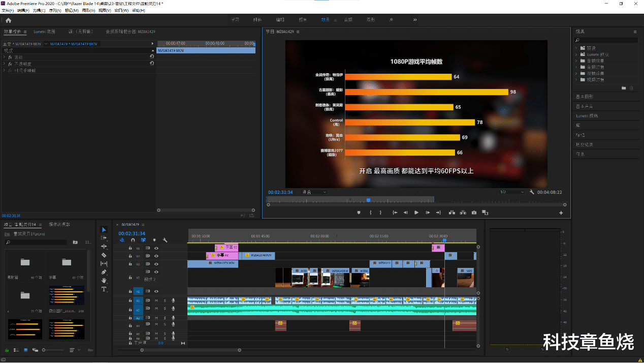
Task: Select the Razor tool
Action: click(x=104, y=255)
